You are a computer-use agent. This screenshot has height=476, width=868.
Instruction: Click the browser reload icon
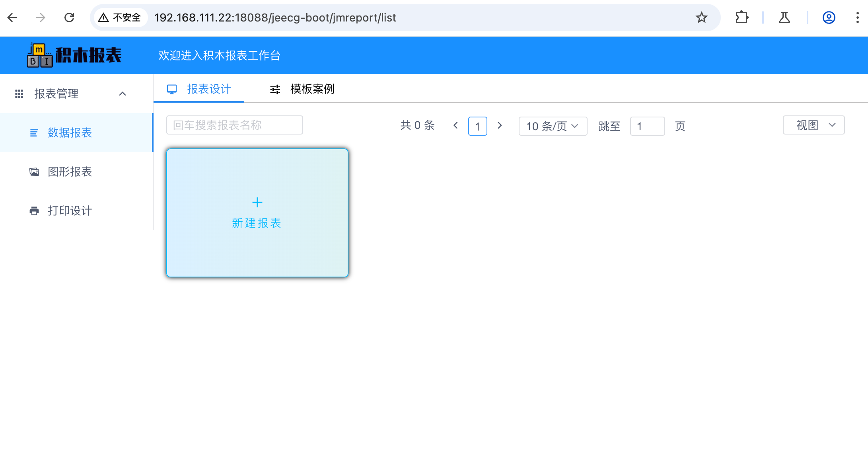click(69, 18)
